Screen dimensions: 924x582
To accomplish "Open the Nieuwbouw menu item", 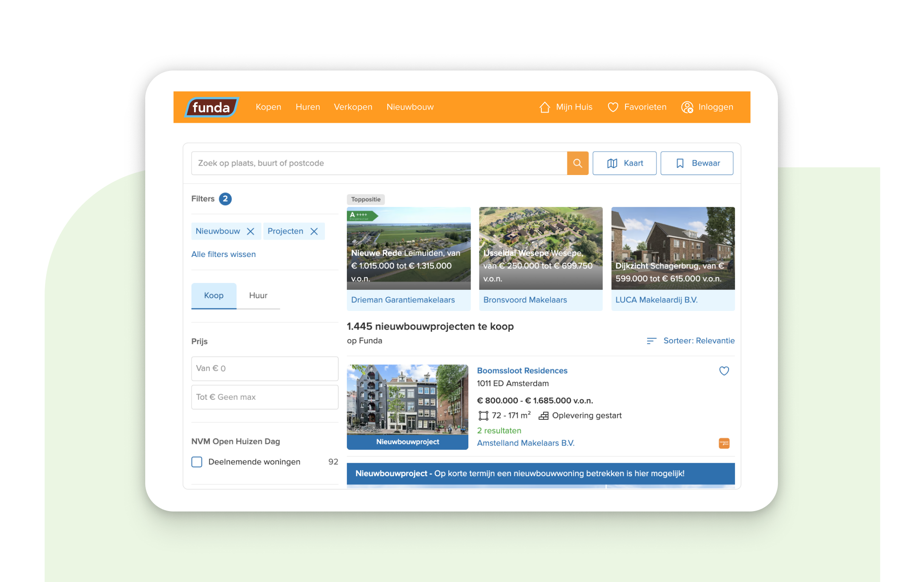I will click(x=410, y=107).
